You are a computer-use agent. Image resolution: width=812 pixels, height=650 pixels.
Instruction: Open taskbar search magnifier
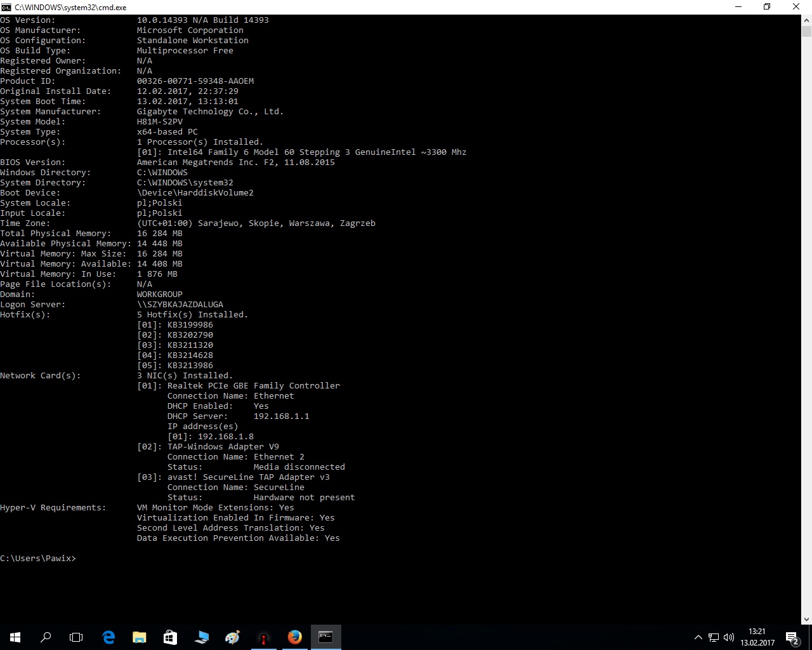(46, 637)
